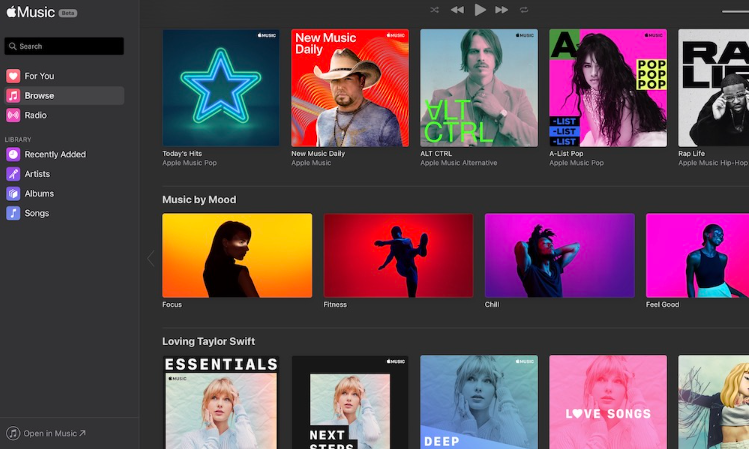Screen dimensions: 749x449
Task: Open Songs in Library
Action: click(x=64, y=213)
